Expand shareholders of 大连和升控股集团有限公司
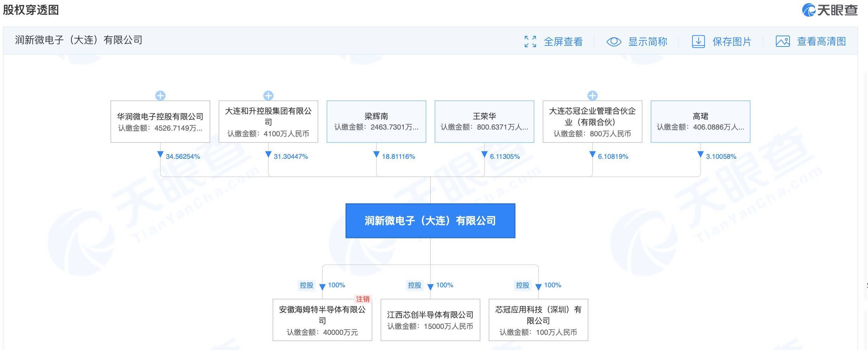 [268, 95]
